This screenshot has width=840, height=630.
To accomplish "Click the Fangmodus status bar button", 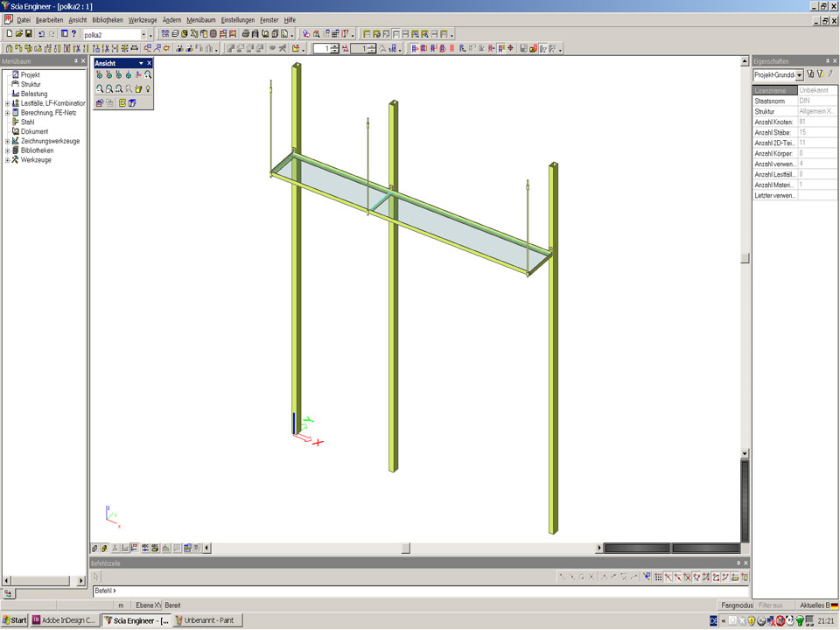I will 736,605.
